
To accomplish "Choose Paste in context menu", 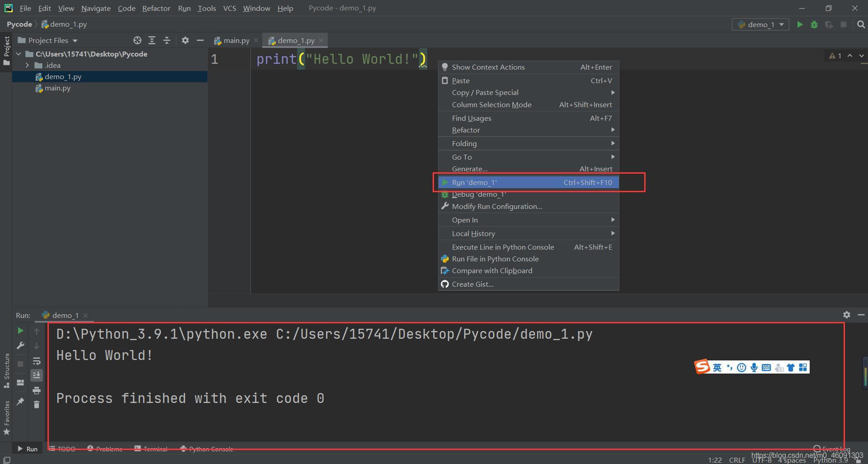I will (x=528, y=80).
